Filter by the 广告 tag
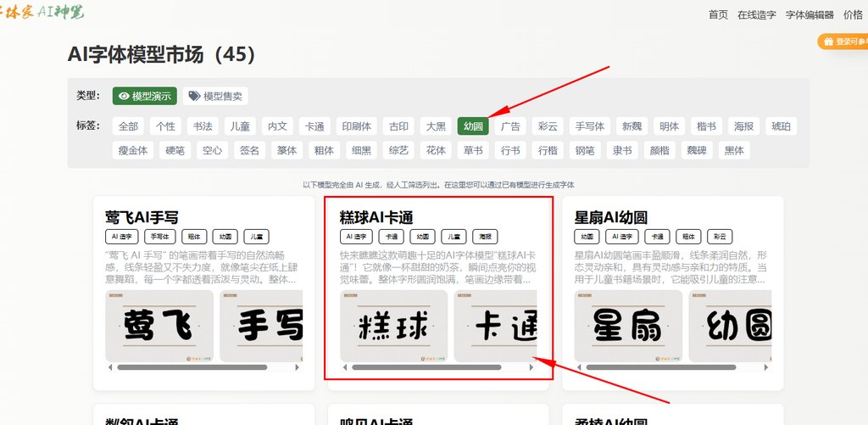The height and width of the screenshot is (425, 868). [x=510, y=126]
